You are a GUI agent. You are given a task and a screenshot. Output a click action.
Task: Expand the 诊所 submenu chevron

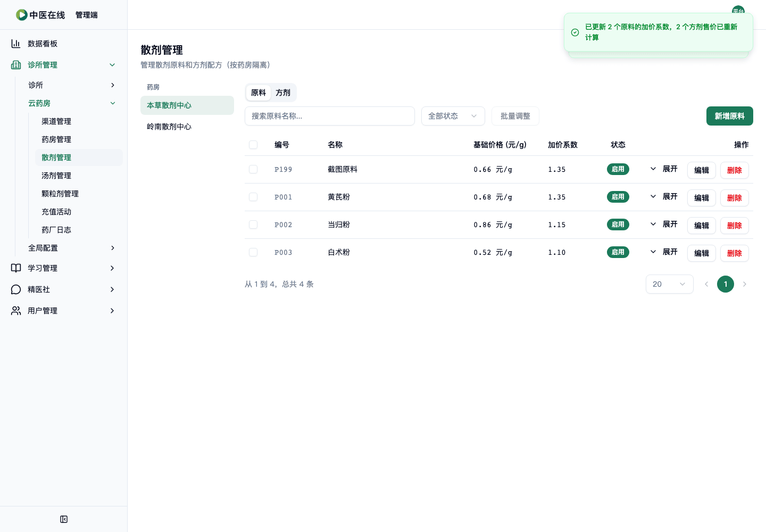(x=112, y=85)
